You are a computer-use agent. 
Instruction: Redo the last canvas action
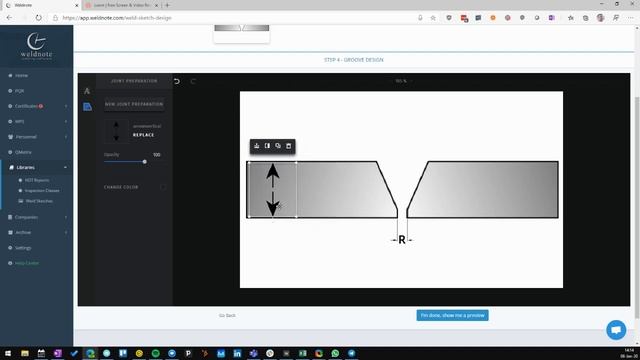(193, 81)
